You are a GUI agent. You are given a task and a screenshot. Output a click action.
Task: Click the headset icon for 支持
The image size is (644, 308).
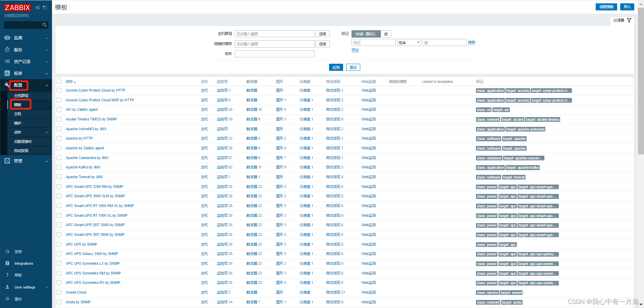point(7,252)
